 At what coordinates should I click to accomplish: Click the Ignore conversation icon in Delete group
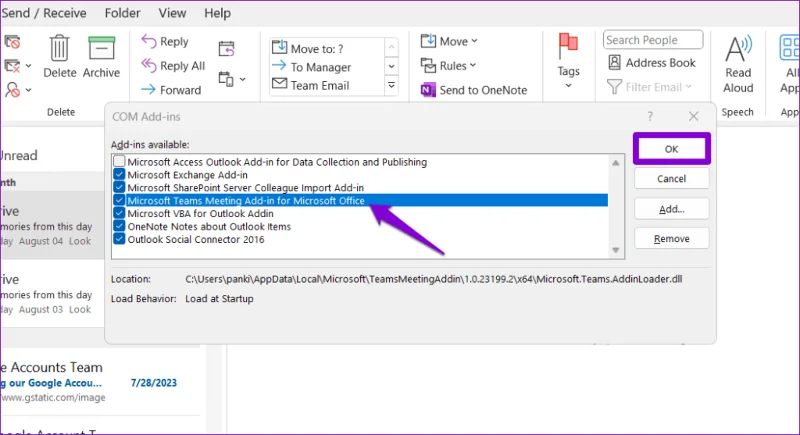[12, 42]
